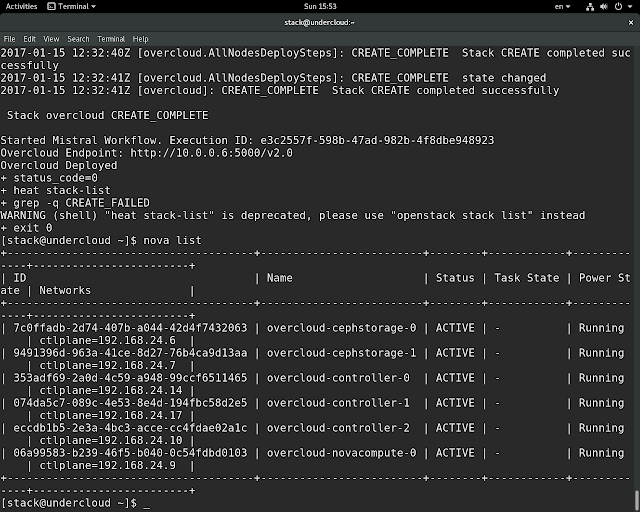Click the overcloud-controller-2 name
The width and height of the screenshot is (640, 512).
338,428
